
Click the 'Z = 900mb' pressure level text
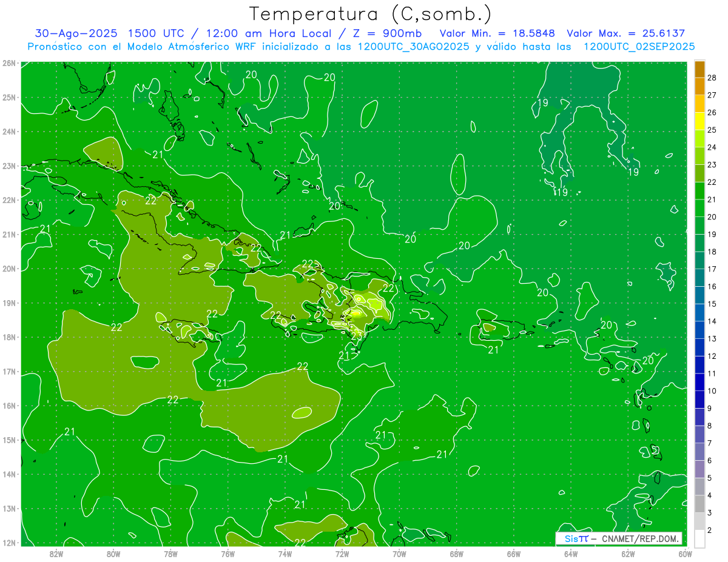388,33
